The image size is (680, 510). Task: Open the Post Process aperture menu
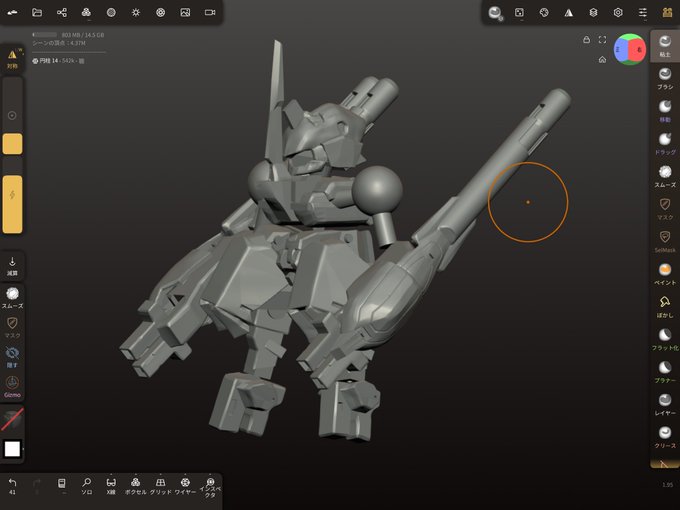click(160, 13)
